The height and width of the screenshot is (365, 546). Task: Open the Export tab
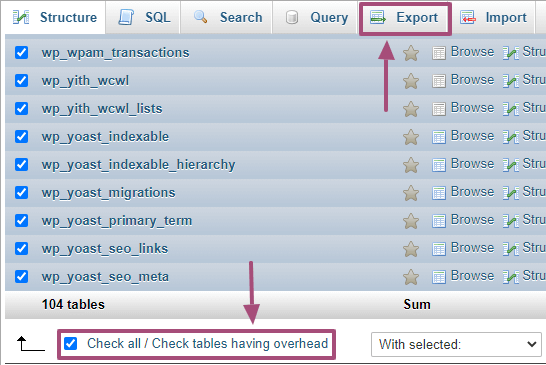click(404, 17)
